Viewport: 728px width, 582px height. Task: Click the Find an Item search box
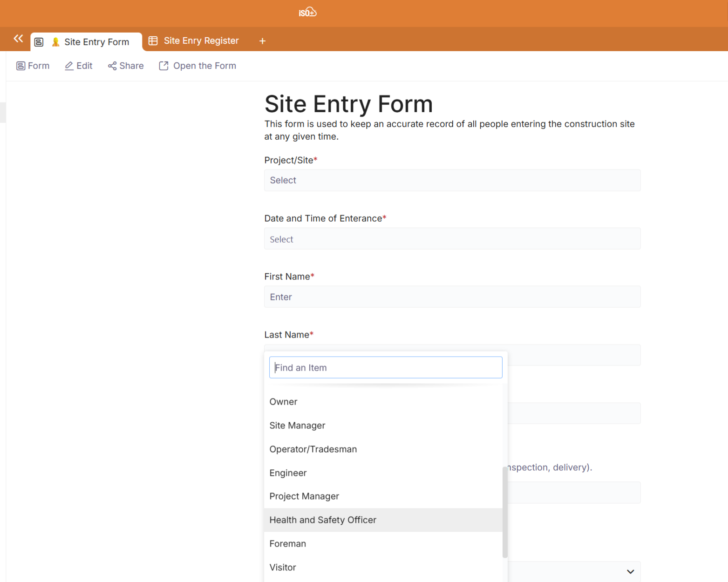tap(385, 368)
